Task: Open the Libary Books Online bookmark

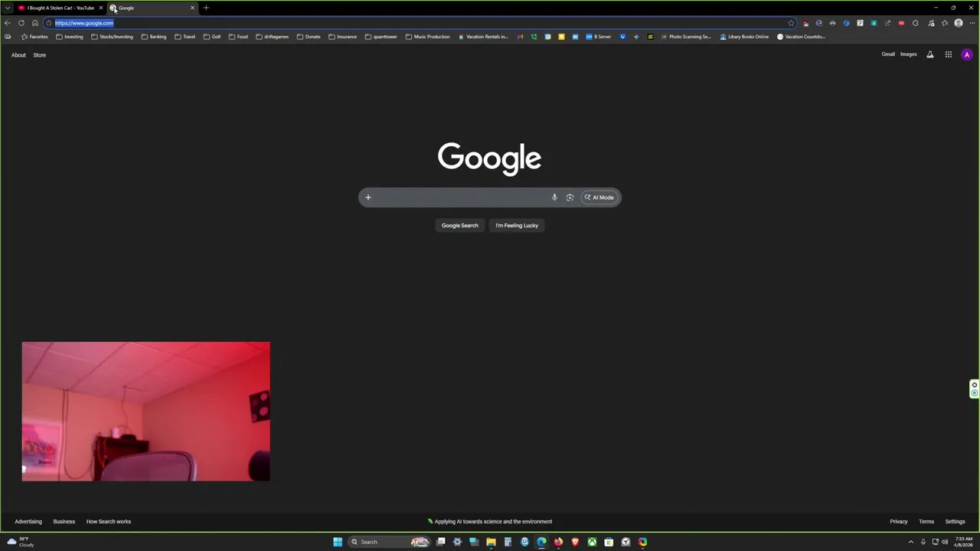Action: click(x=744, y=37)
